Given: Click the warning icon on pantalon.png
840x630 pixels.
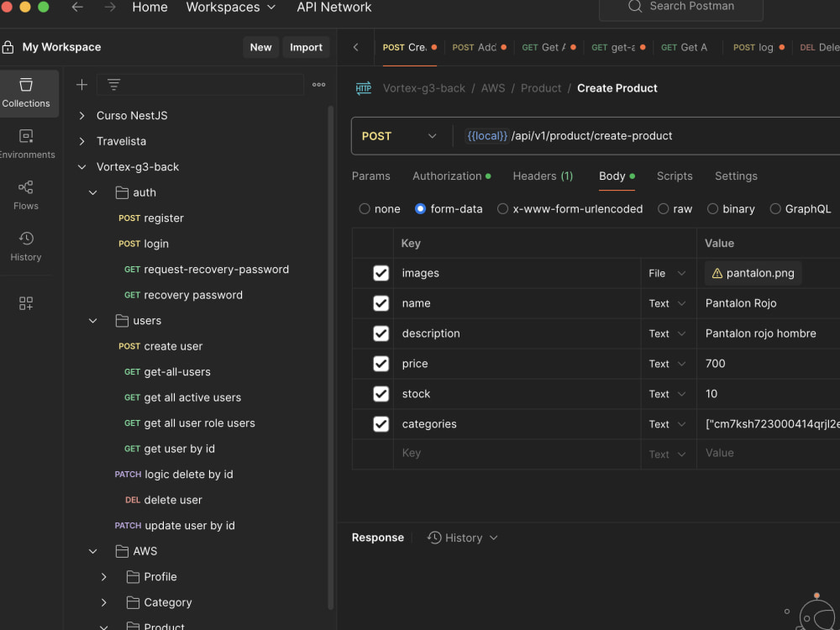Looking at the screenshot, I should click(717, 273).
